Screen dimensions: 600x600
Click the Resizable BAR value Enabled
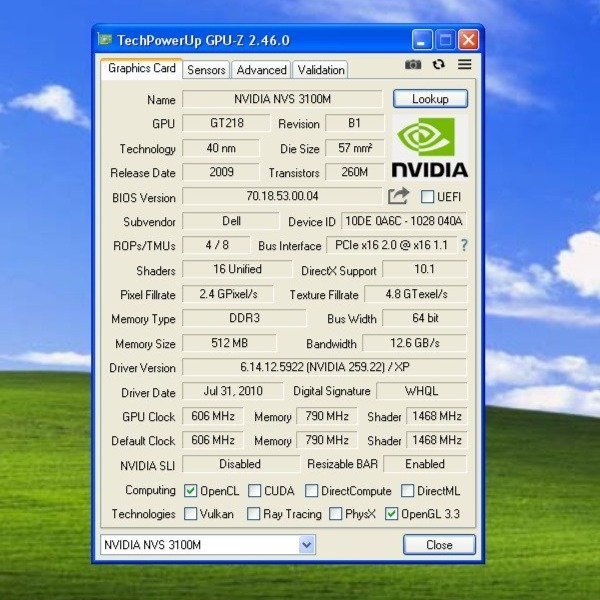425,464
